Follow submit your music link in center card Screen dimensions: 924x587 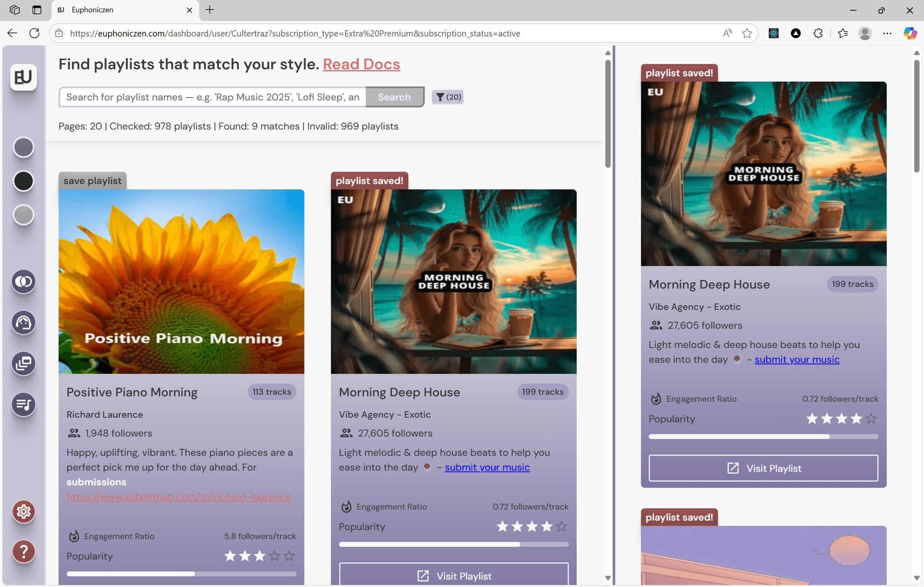487,467
